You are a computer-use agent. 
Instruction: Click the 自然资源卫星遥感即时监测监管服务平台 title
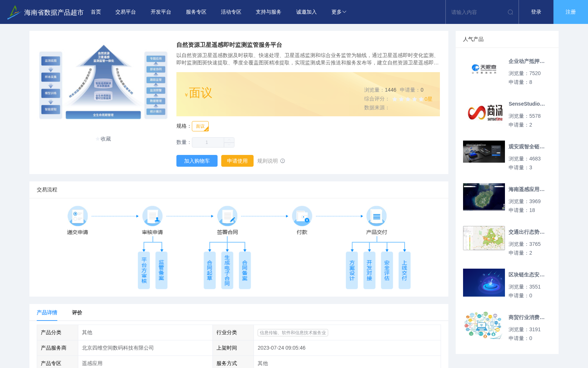coord(229,45)
